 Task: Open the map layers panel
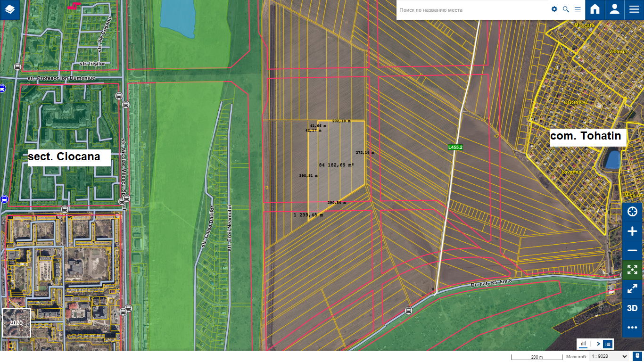[x=10, y=9]
